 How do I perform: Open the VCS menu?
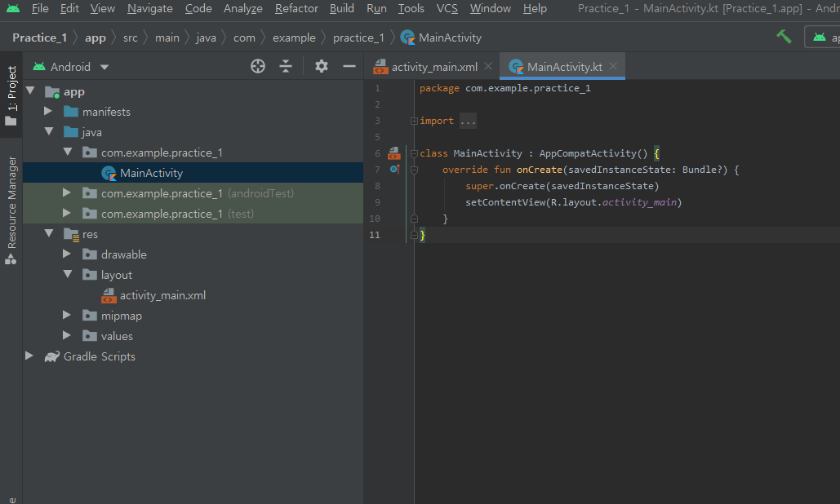447,8
